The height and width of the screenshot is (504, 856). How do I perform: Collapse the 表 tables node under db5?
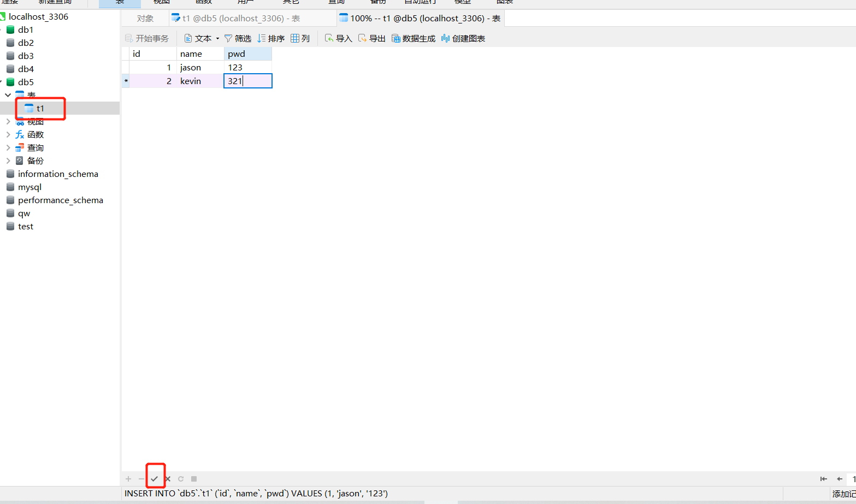8,95
